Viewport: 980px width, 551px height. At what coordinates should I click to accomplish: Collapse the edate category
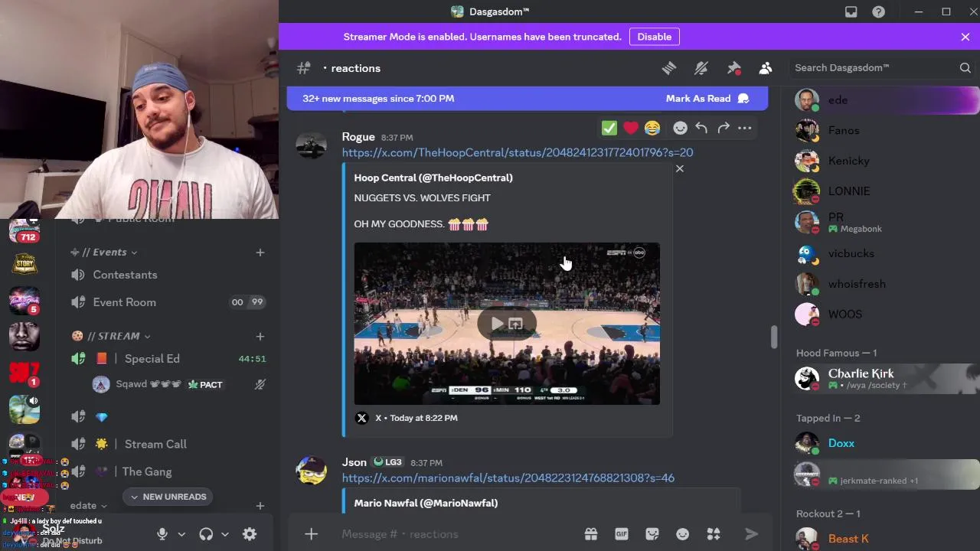click(x=89, y=505)
